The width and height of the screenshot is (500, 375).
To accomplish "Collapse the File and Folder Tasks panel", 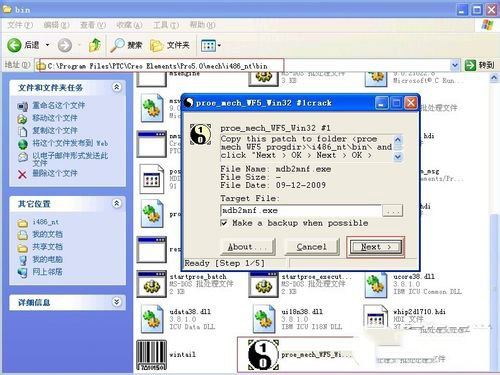I will [116, 87].
